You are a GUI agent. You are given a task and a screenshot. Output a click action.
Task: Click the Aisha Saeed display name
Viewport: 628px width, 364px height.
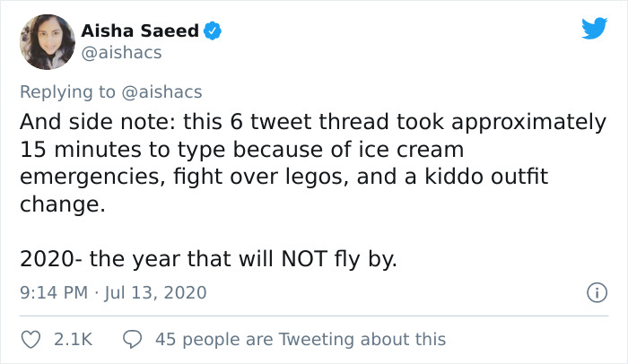(x=140, y=31)
